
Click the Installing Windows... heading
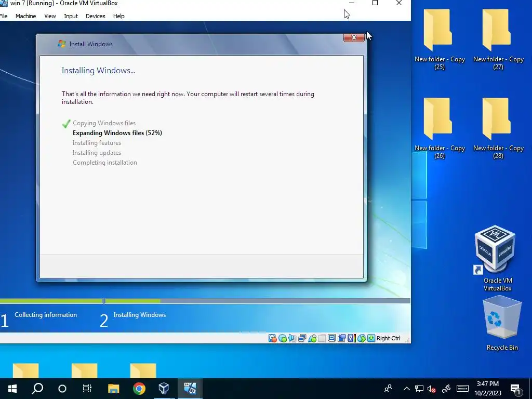click(98, 71)
